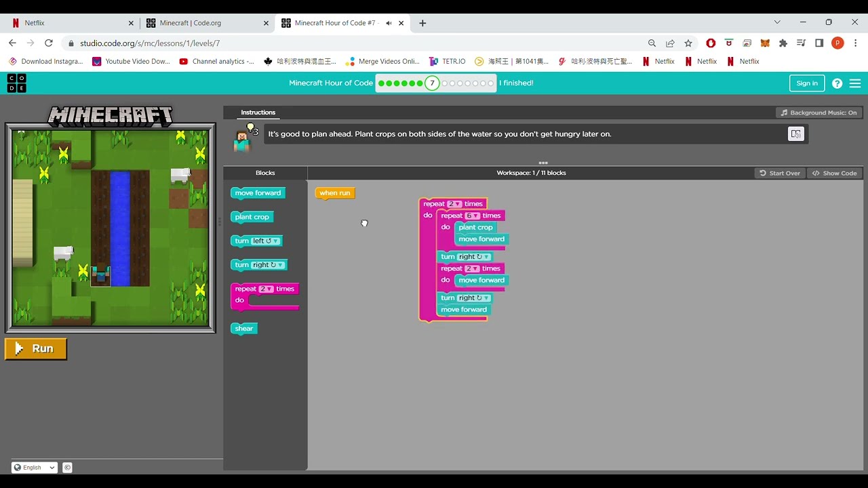Select the Instructions tab
Screen dimensions: 868x488
click(258, 113)
